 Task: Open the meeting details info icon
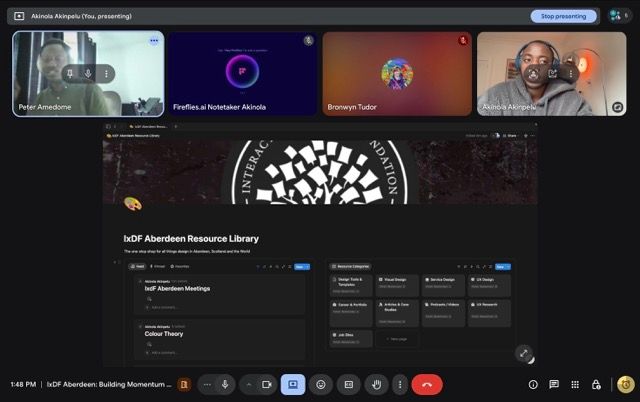point(533,384)
